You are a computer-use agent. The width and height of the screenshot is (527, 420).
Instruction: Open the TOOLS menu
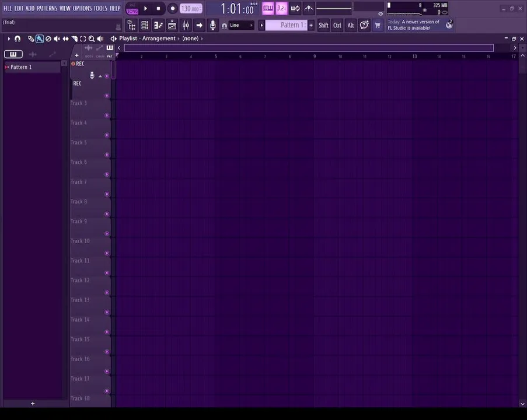[100, 8]
